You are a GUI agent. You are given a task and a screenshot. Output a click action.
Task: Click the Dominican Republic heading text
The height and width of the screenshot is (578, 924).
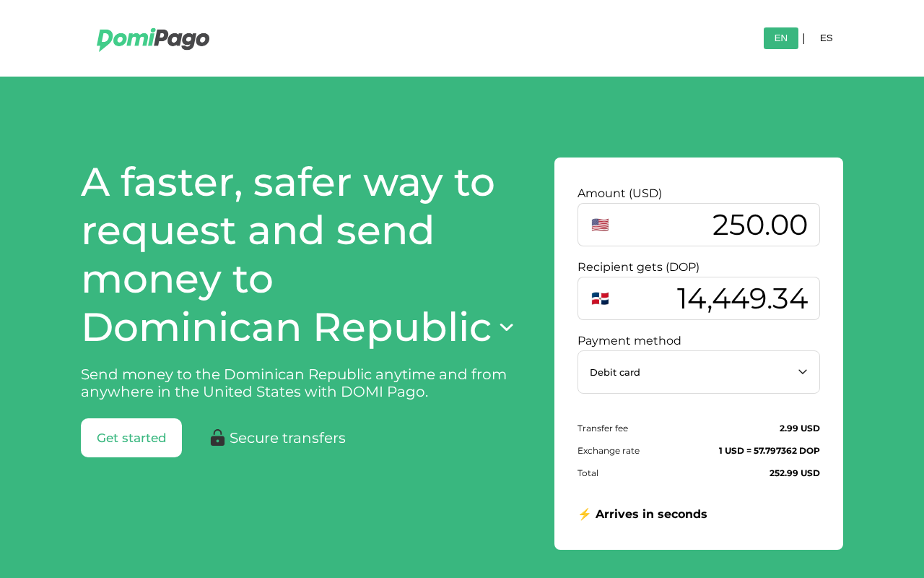pyautogui.click(x=286, y=327)
